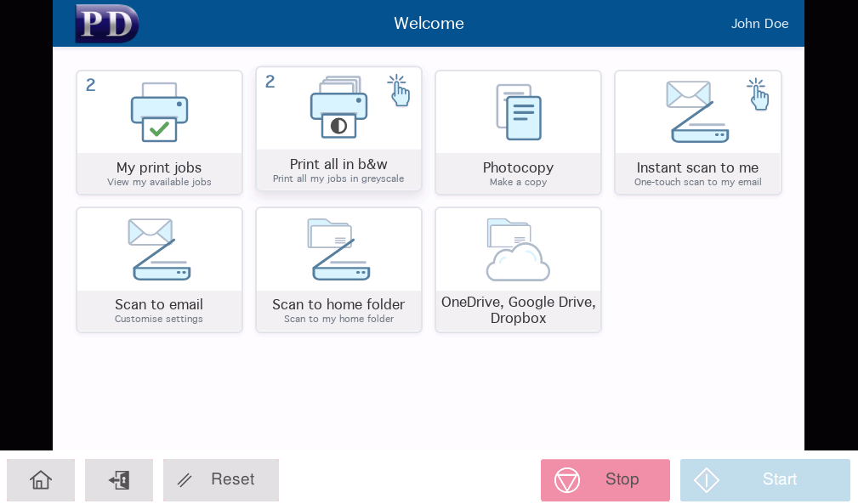Screen dimensions: 858x504
Task: Click the job count 2 on Print all in b&w
Action: (x=270, y=82)
